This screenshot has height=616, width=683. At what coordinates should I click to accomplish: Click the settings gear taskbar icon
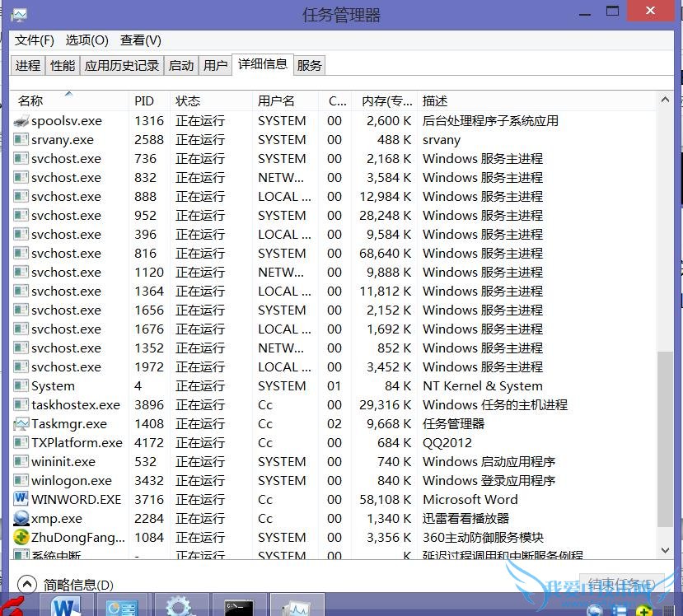tap(180, 607)
